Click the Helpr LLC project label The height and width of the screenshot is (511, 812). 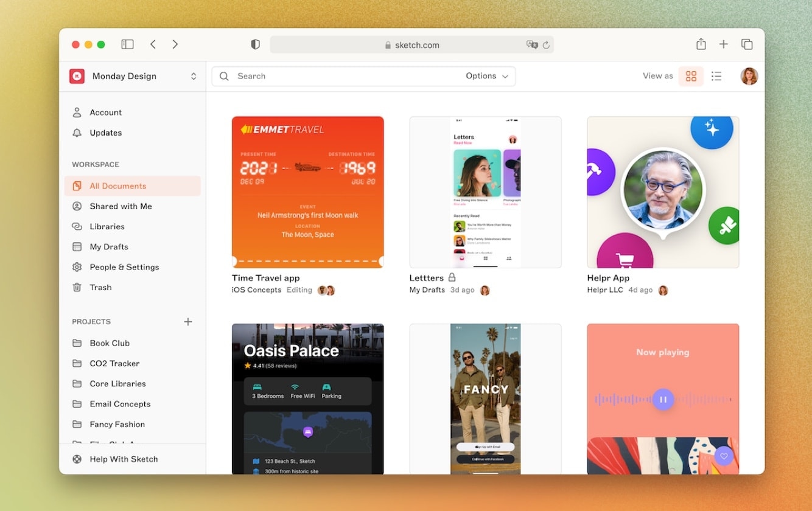point(605,290)
